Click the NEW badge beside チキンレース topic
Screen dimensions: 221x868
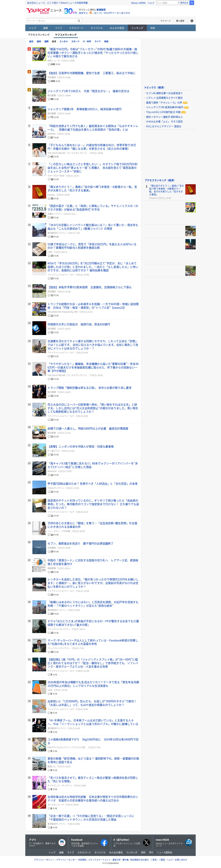point(185,103)
